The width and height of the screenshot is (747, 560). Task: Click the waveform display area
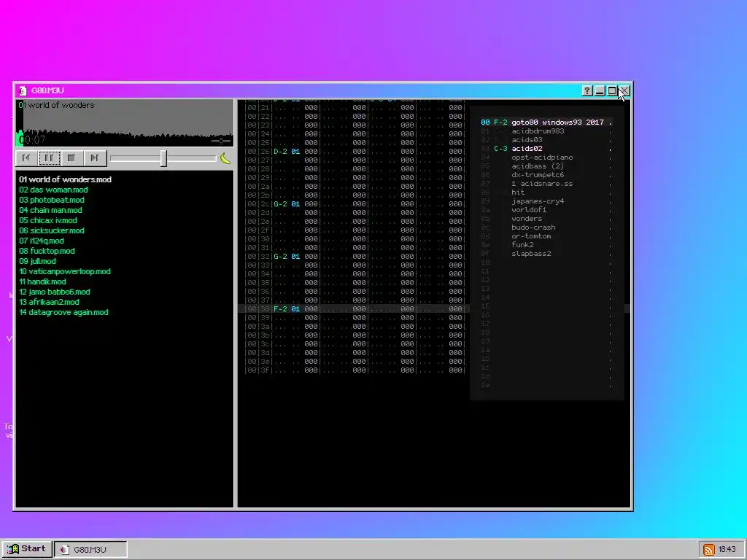tap(125, 122)
